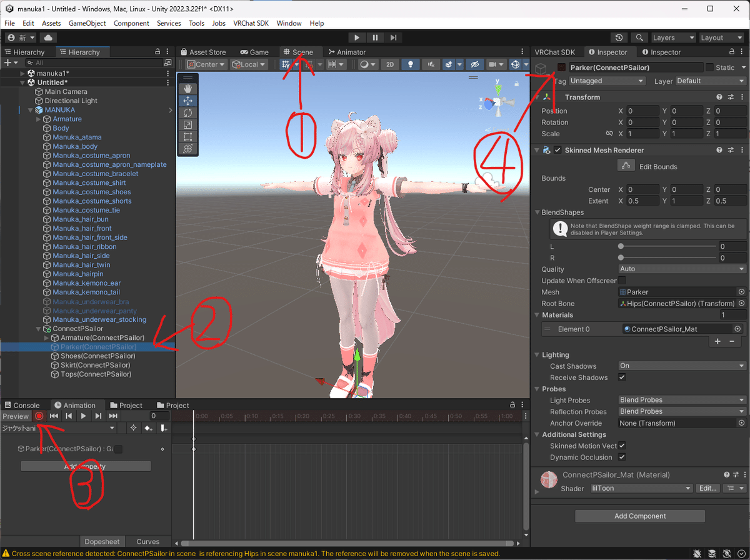The height and width of the screenshot is (560, 750).
Task: Switch to the Animator tab
Action: click(x=347, y=52)
